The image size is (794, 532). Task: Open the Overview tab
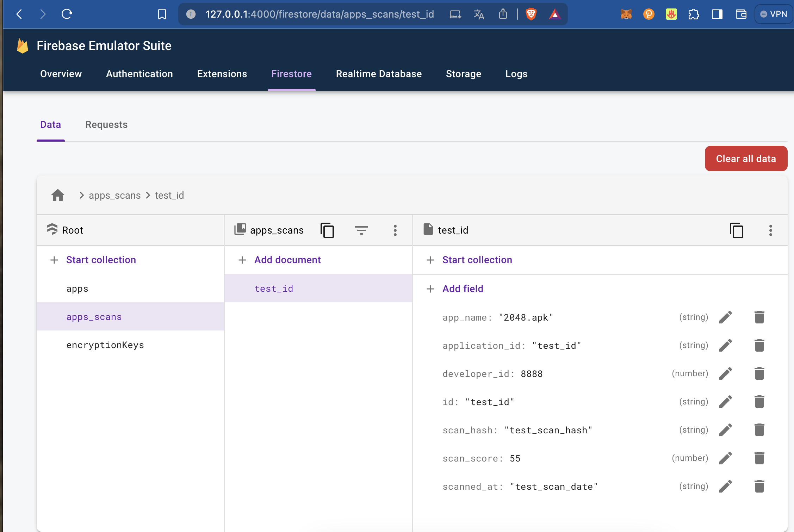coord(61,74)
